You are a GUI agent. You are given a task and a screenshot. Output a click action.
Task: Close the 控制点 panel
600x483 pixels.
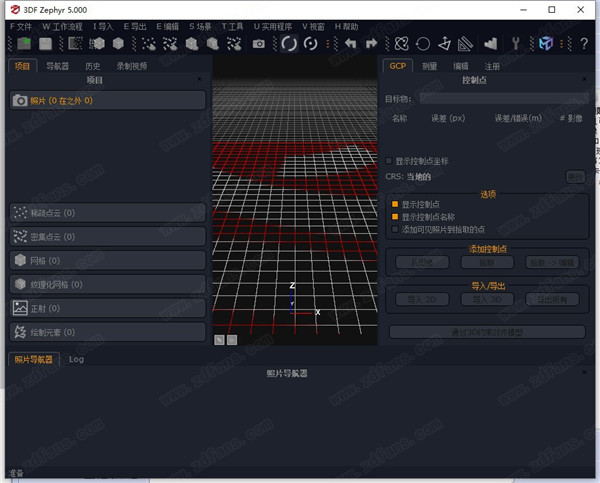click(584, 79)
